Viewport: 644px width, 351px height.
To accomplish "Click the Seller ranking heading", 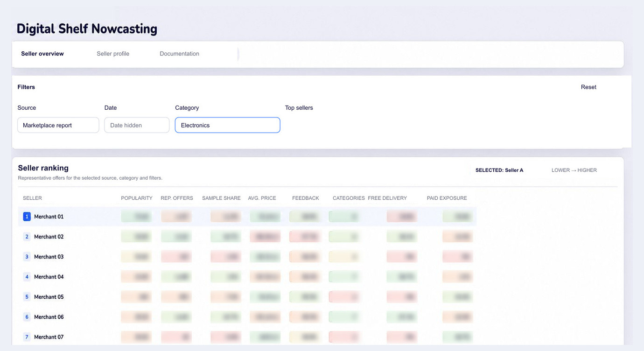I will point(43,168).
